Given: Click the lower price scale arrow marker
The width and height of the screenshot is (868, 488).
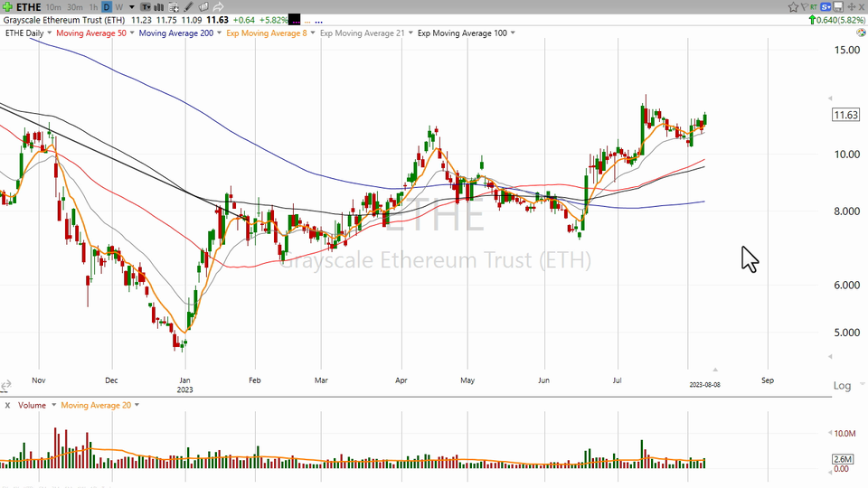Looking at the screenshot, I should [830, 357].
